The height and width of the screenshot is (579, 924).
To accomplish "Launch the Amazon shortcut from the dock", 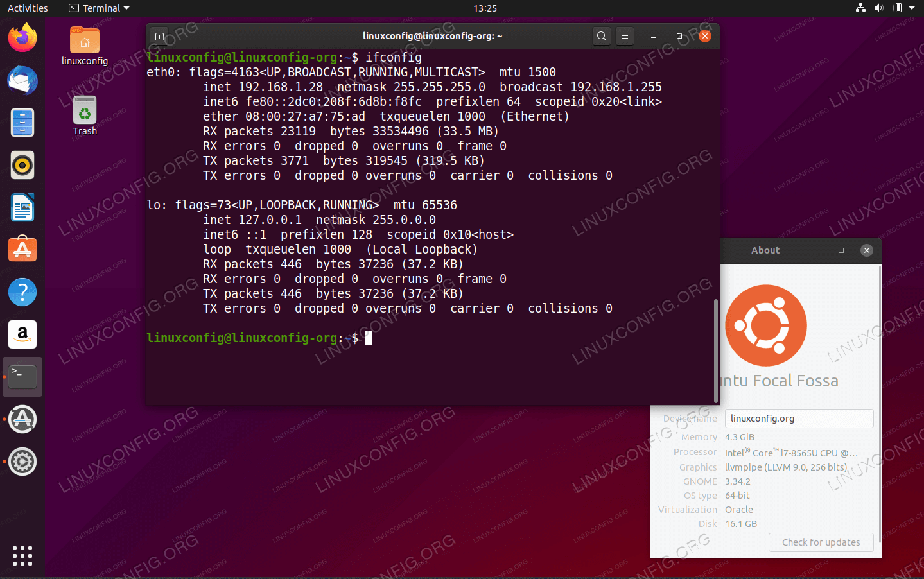I will coord(22,334).
